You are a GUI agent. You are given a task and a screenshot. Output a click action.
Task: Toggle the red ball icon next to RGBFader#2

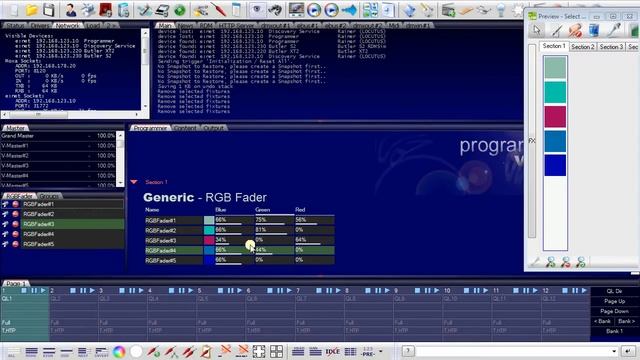click(x=16, y=214)
